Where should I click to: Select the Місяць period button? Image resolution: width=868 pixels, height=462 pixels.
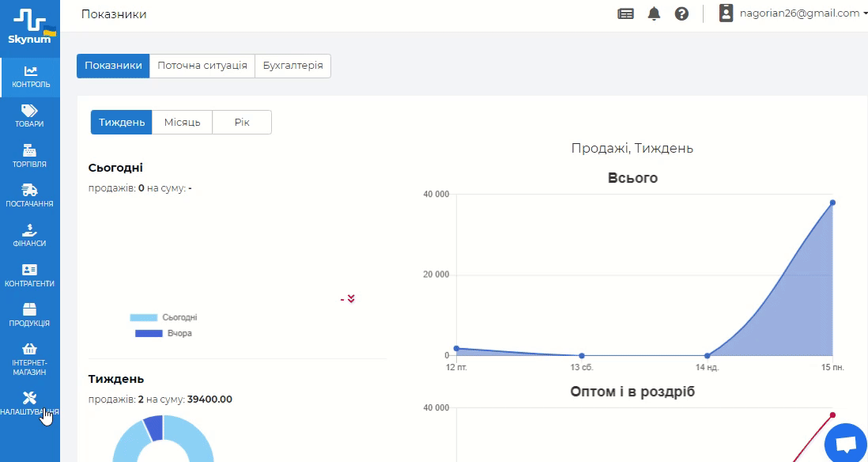pos(182,123)
